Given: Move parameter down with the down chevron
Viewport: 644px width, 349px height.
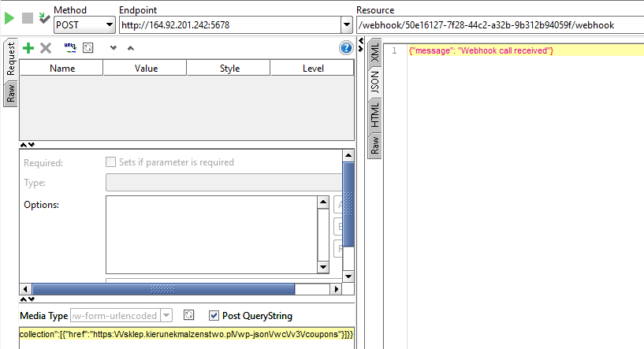Looking at the screenshot, I should click(114, 48).
